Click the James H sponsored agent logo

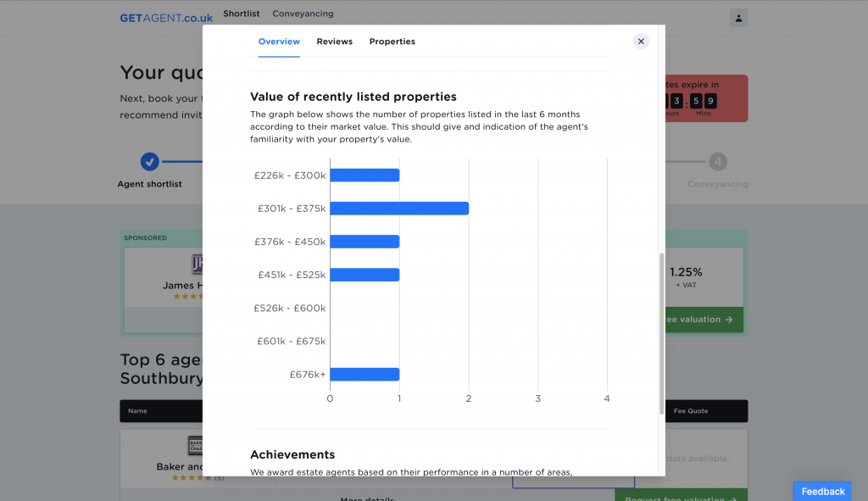197,264
